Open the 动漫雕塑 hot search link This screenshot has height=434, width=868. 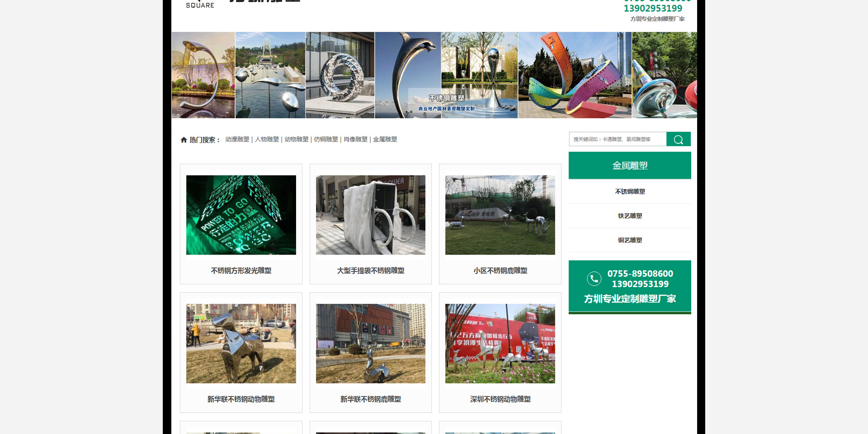click(237, 139)
